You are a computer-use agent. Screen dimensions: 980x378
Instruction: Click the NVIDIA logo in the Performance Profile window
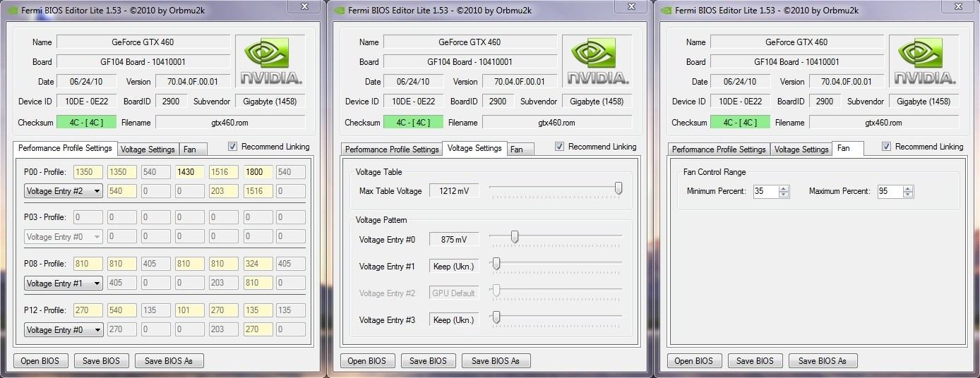(x=270, y=61)
